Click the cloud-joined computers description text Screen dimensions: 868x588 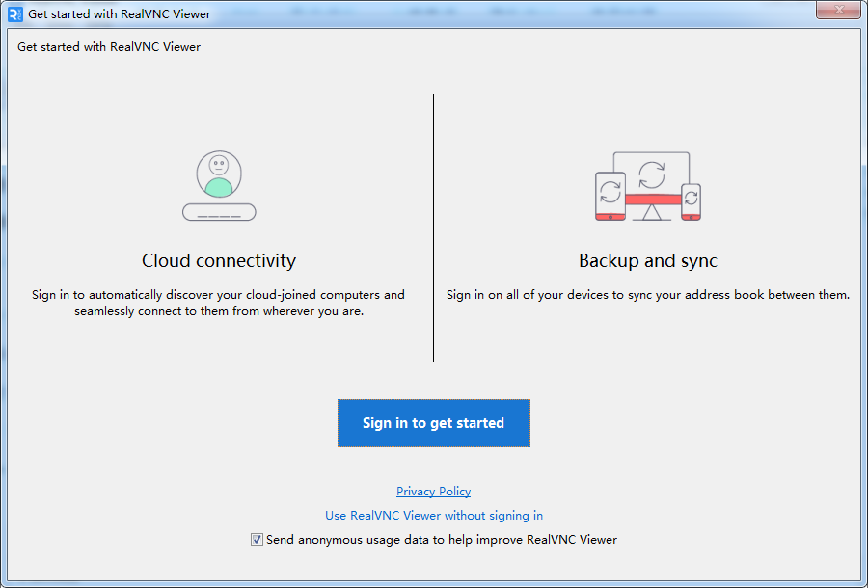pyautogui.click(x=219, y=303)
